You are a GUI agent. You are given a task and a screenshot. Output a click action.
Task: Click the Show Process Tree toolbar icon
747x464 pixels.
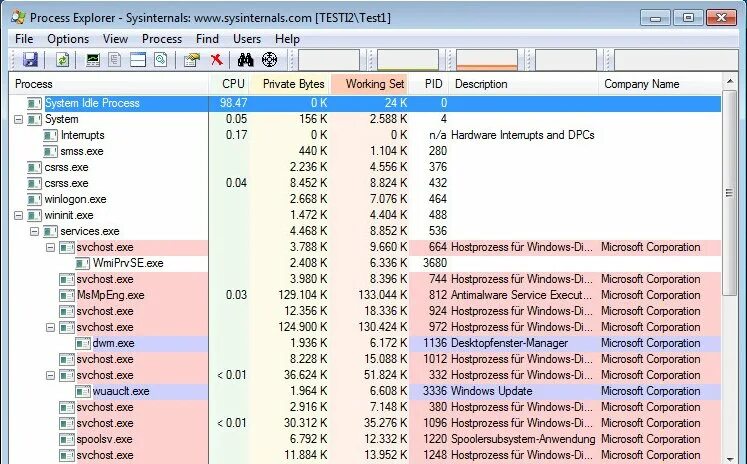point(115,60)
